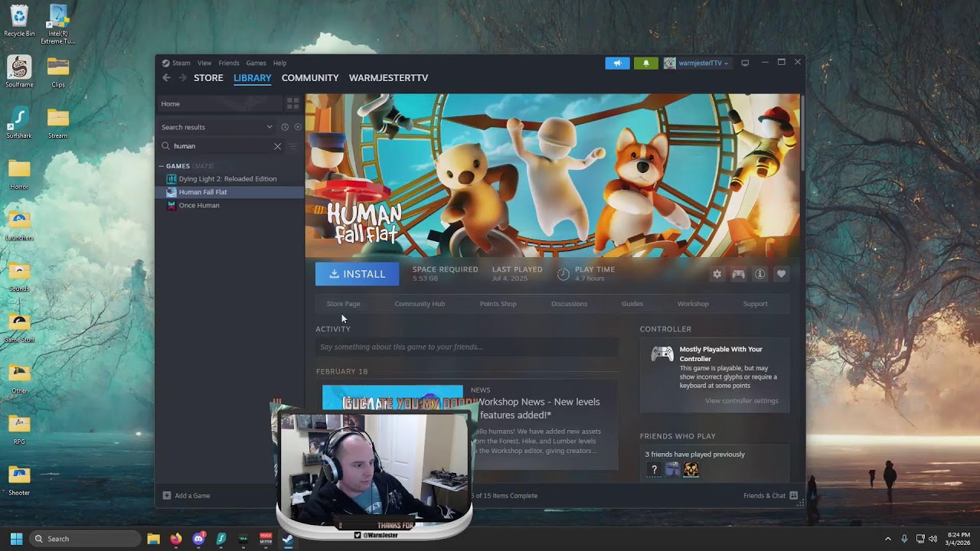Select Human Fall Flat in the game list

pyautogui.click(x=203, y=192)
